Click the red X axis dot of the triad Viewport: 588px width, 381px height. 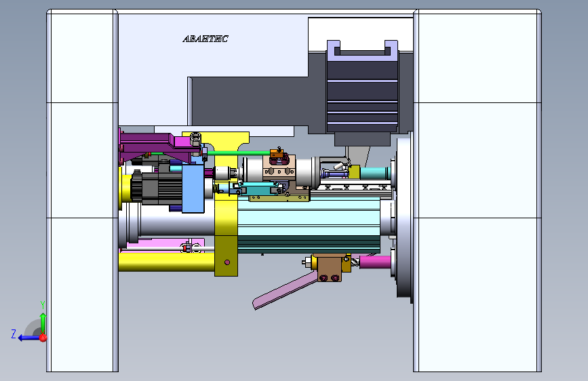[43, 338]
